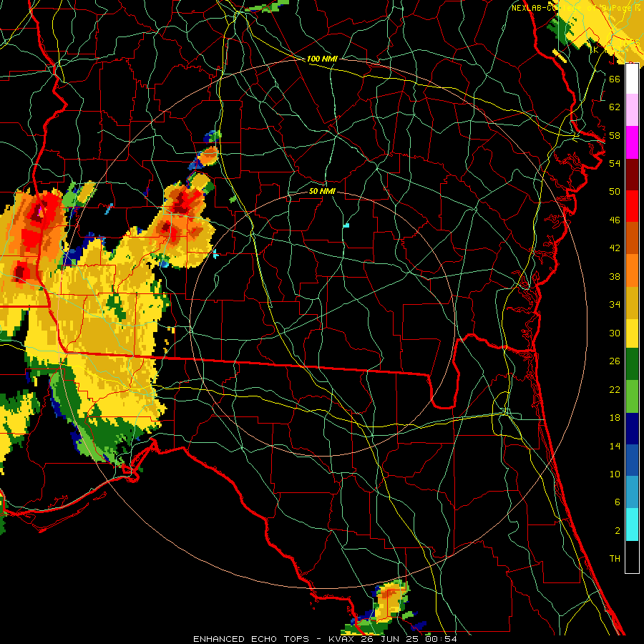Image resolution: width=644 pixels, height=644 pixels.
Task: Choose the medium blue swatch near 10
Action: pos(632,460)
